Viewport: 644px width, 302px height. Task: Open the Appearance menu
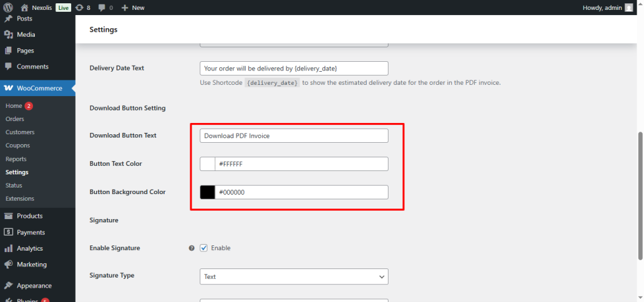34,286
